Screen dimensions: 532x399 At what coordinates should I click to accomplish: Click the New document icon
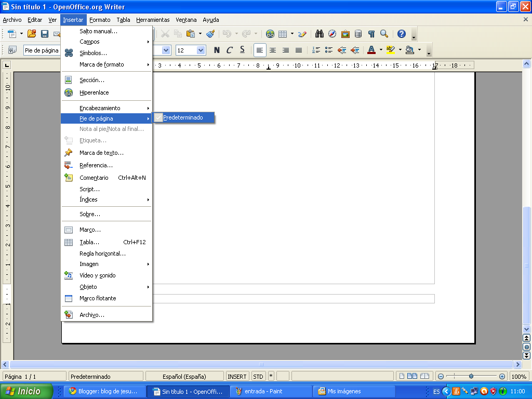12,34
